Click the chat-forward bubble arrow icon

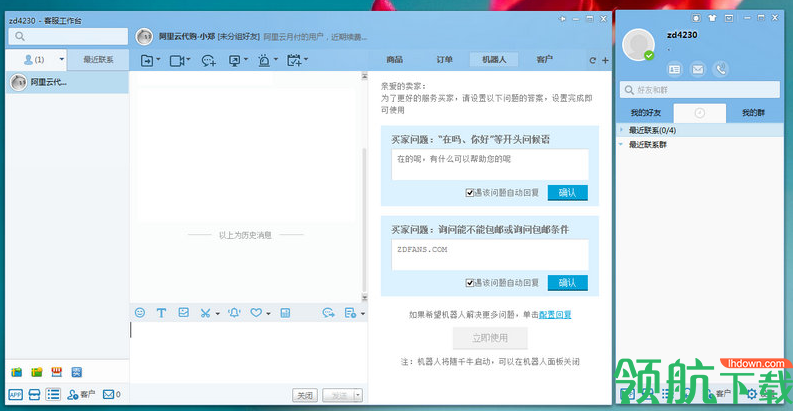point(328,313)
